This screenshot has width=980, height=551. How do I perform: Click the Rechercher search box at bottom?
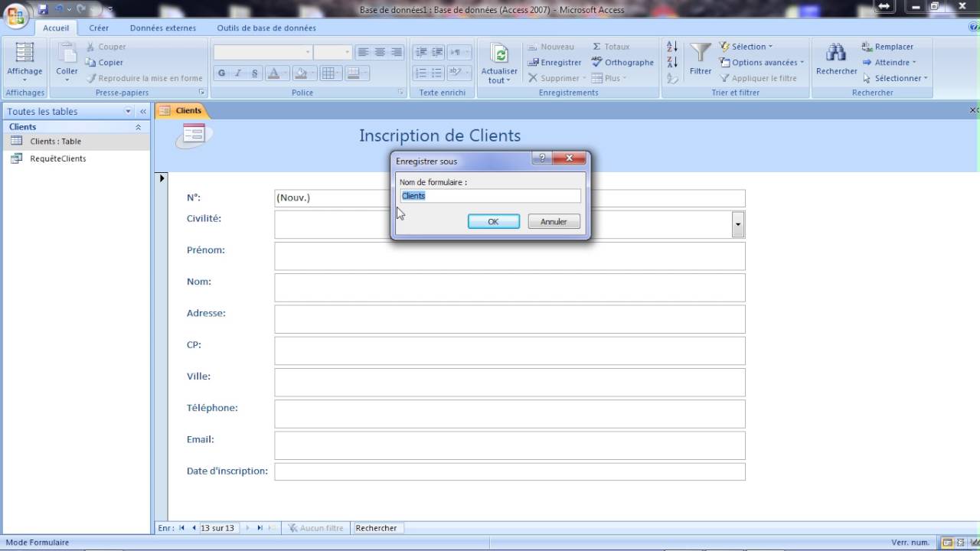pos(377,528)
